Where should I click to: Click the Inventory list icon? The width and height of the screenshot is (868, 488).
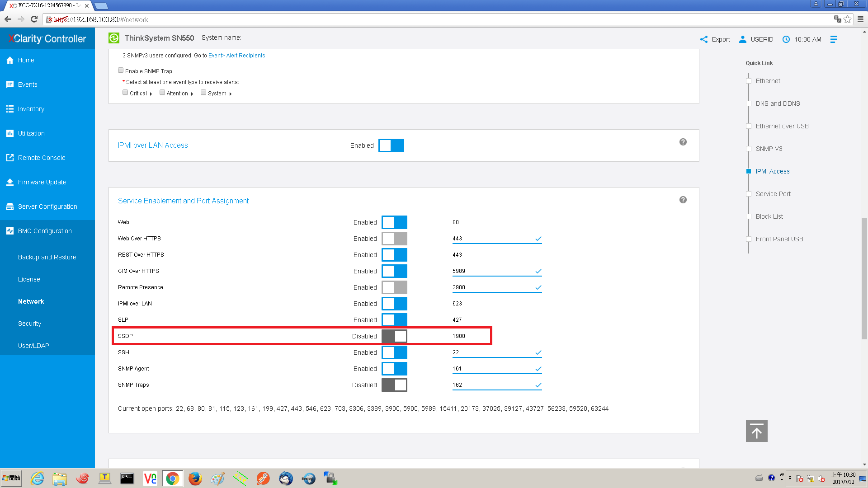[x=10, y=109]
